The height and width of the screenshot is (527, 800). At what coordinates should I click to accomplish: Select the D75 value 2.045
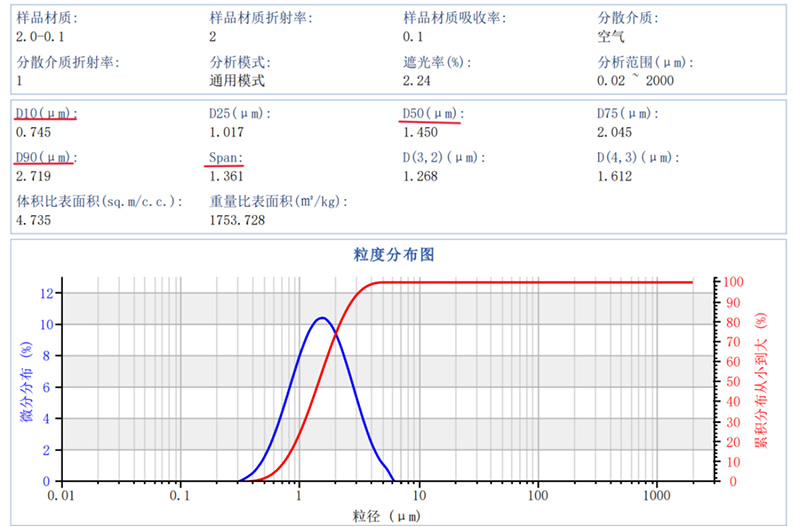click(614, 132)
